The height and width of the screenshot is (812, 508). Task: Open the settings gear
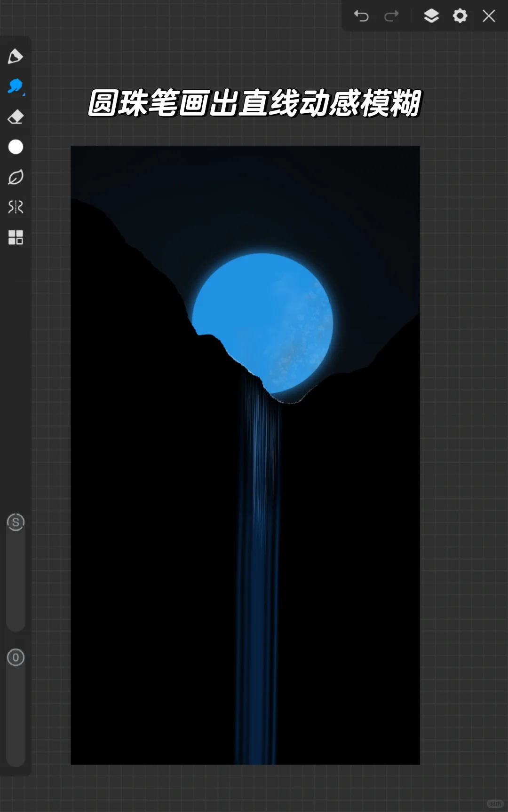(x=460, y=16)
